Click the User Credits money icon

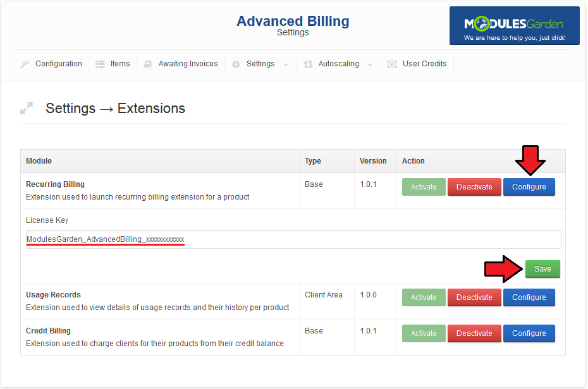point(392,64)
